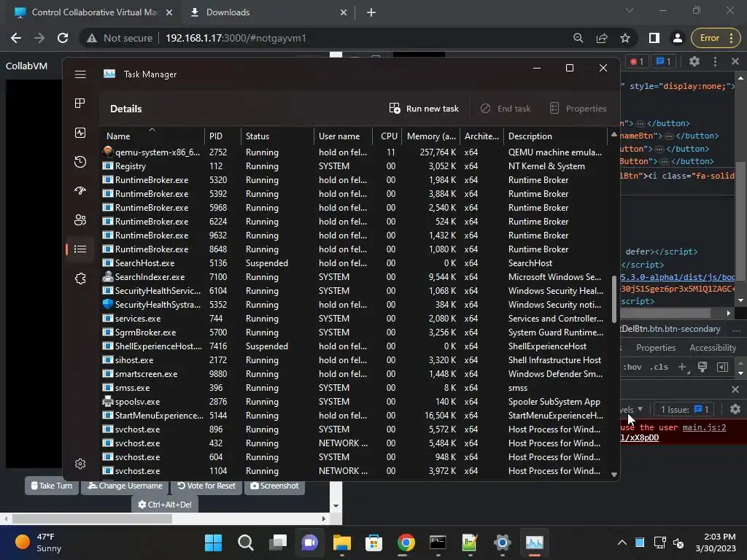747x560 pixels.
Task: Go back in Chrome
Action: 16,38
